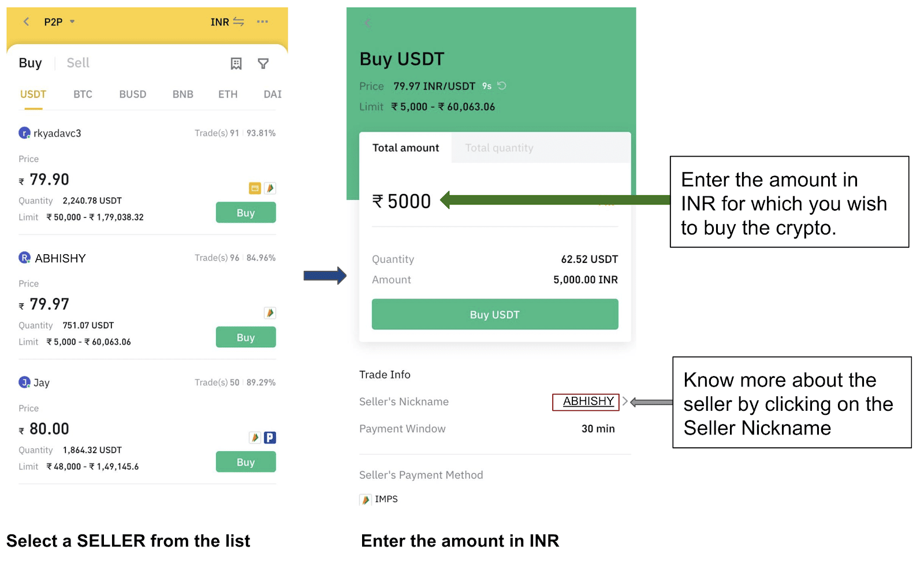The image size is (924, 565).
Task: Click the IMPS payment method icon
Action: [365, 500]
